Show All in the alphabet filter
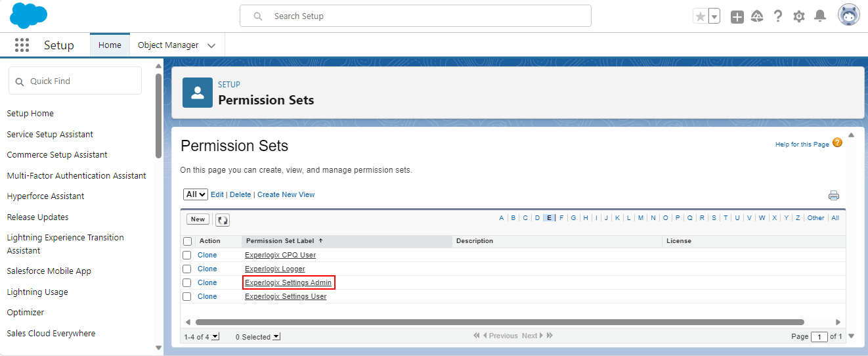This screenshot has height=356, width=868. pyautogui.click(x=835, y=218)
